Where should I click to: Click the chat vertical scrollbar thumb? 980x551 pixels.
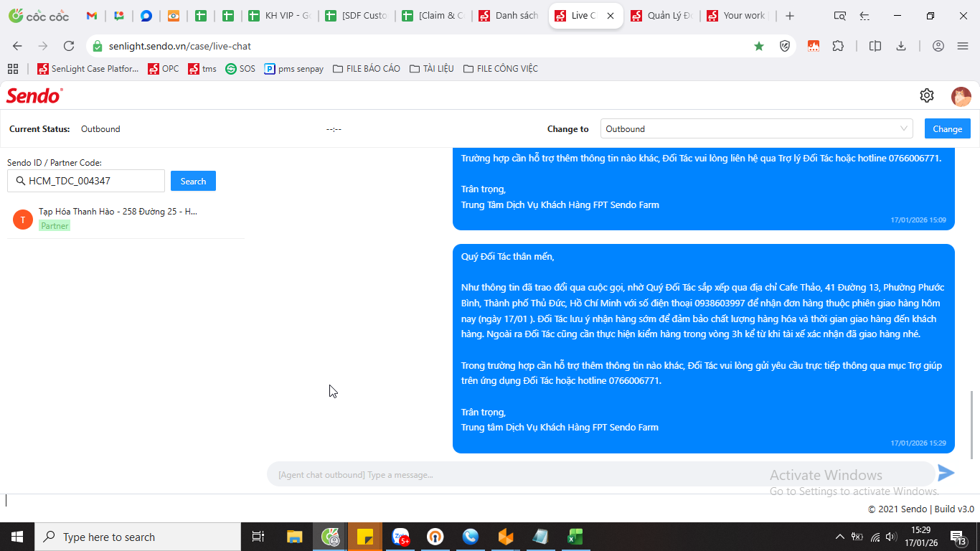point(972,425)
